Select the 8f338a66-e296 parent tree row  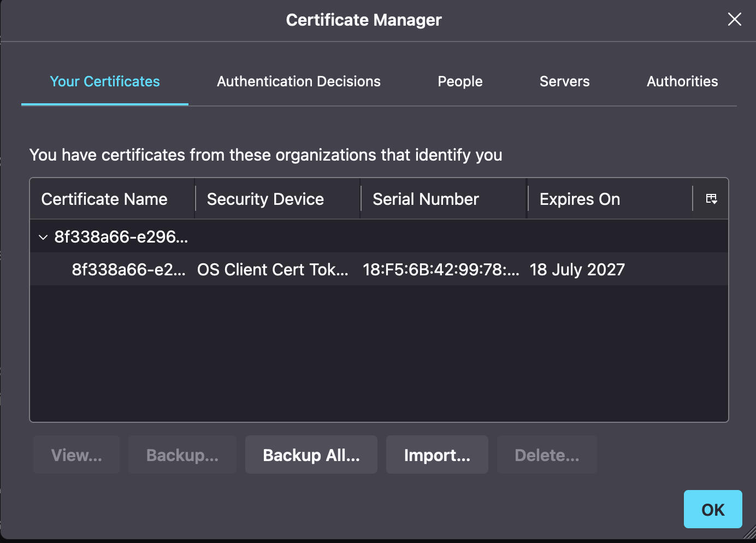coord(379,237)
